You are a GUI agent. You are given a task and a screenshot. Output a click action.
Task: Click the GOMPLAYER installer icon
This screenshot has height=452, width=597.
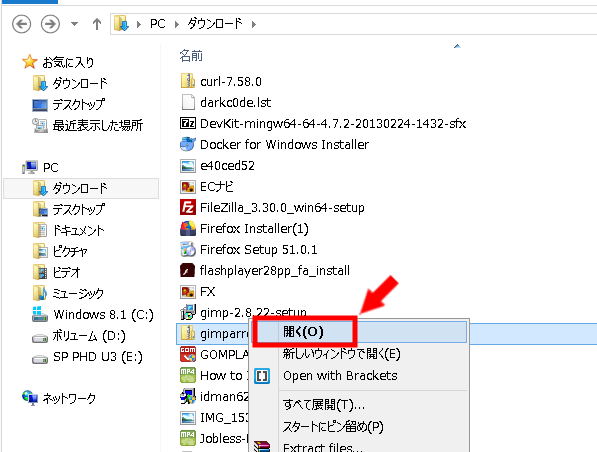point(188,355)
